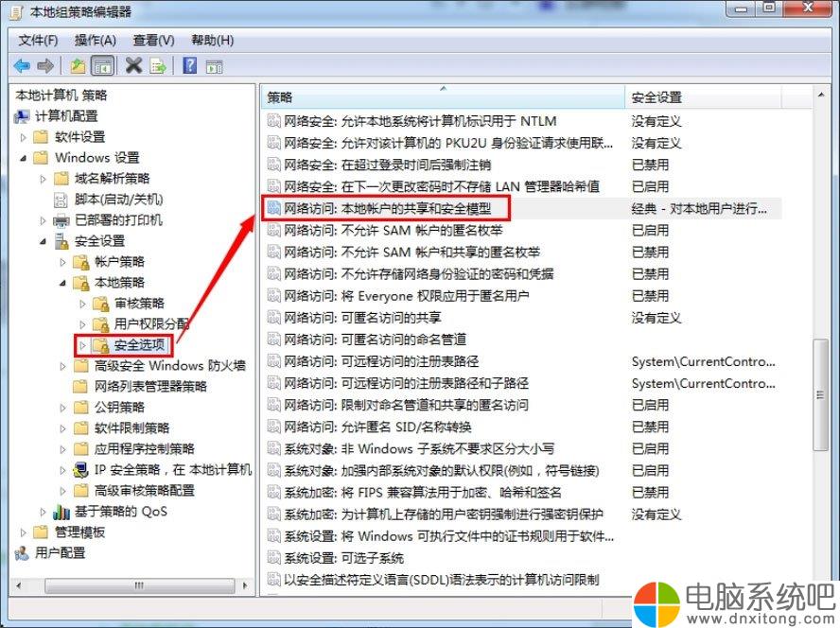Expand the 高级安全 Windows 防火墙 node
This screenshot has width=840, height=628.
tap(62, 366)
